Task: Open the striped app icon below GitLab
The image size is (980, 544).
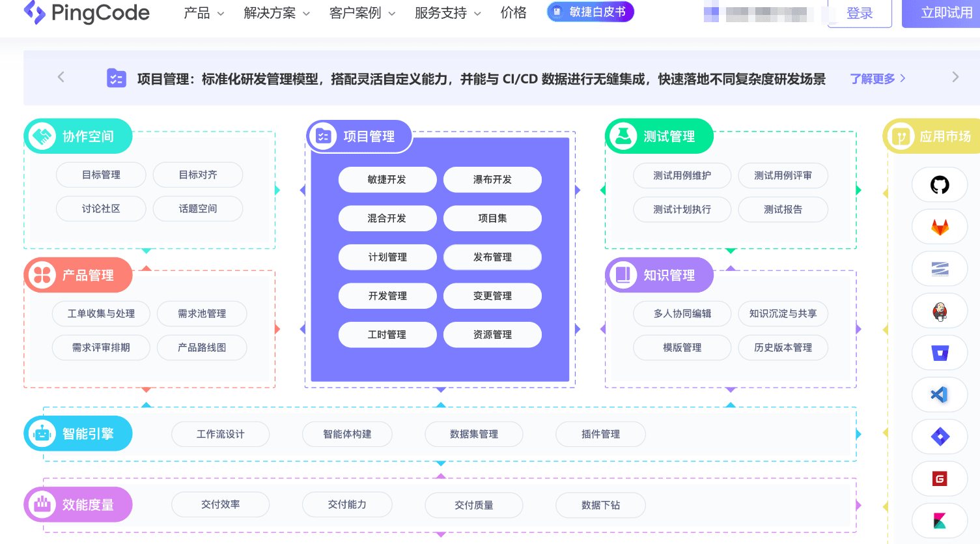Action: click(940, 268)
